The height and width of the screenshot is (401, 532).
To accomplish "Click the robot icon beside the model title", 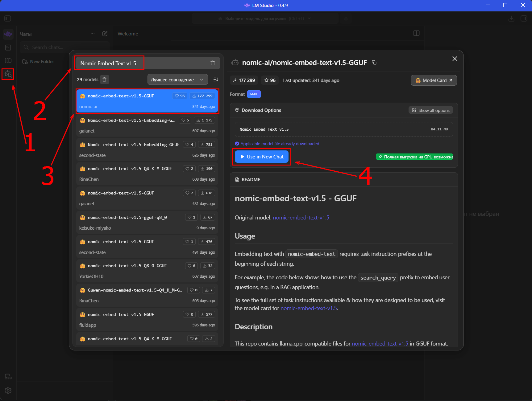I will pos(235,63).
